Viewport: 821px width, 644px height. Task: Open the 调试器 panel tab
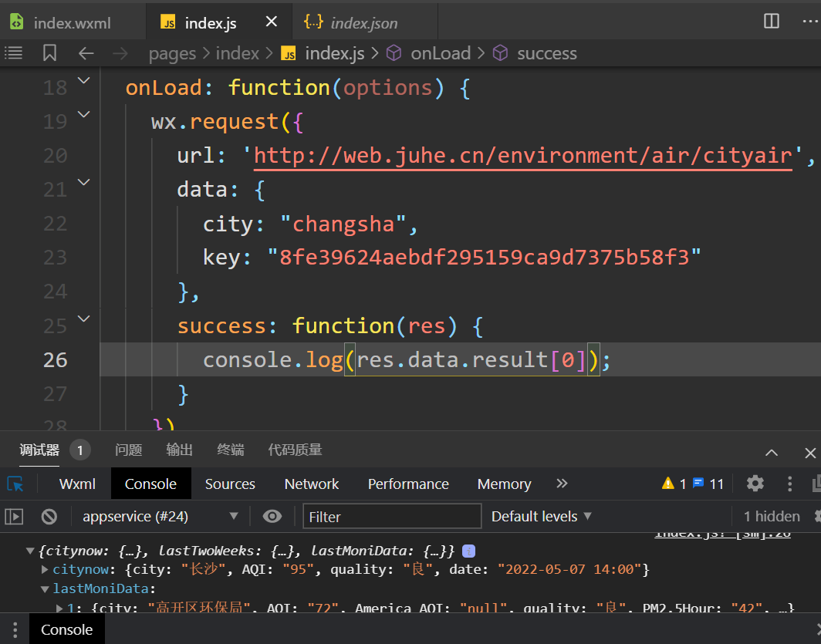(39, 450)
